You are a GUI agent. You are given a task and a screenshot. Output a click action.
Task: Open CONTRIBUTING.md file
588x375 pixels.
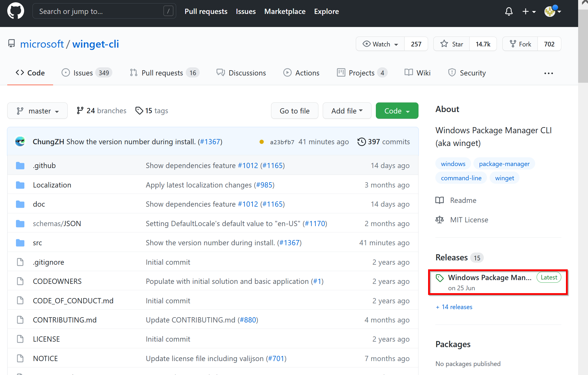click(65, 320)
